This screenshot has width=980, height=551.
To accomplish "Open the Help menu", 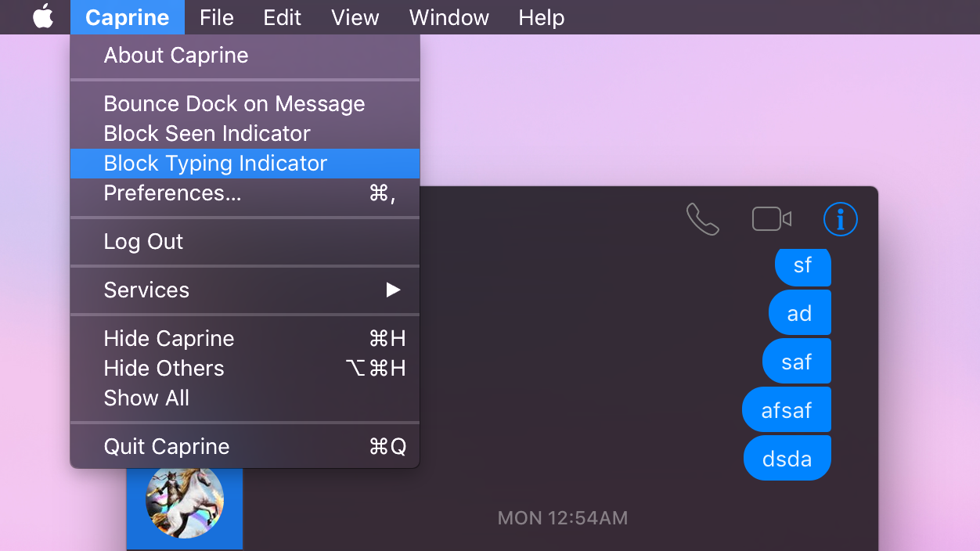I will tap(541, 17).
